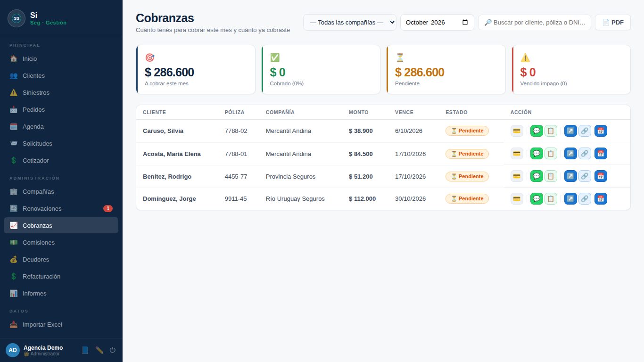Click the power icon in the sidebar footer

click(x=113, y=350)
